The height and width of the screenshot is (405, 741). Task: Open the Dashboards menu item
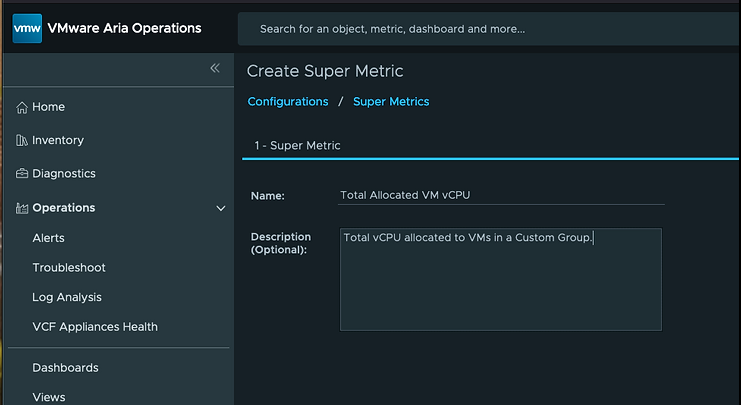point(65,368)
